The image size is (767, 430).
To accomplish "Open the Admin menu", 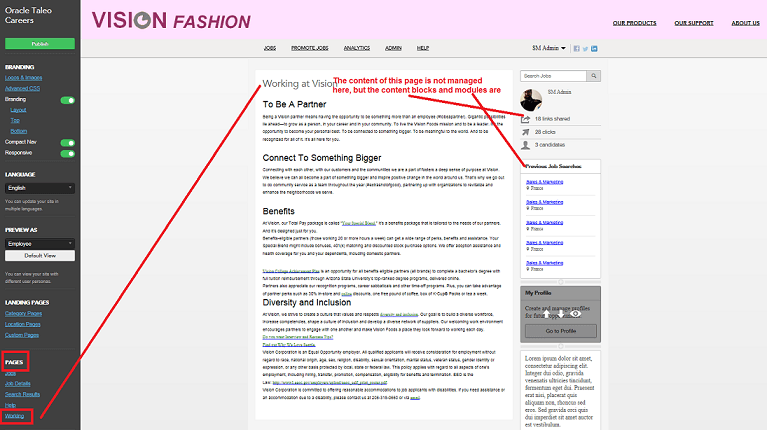I will tap(393, 48).
